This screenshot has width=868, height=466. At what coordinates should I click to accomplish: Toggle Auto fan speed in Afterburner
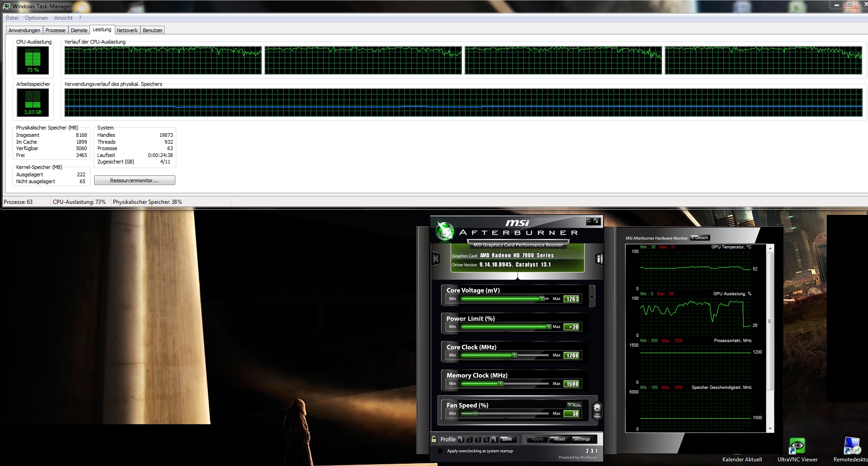pos(574,405)
